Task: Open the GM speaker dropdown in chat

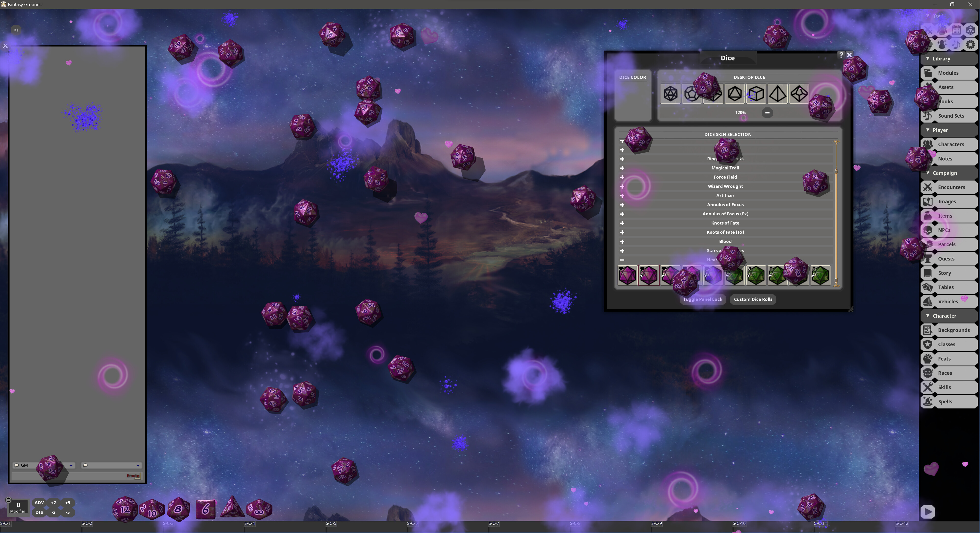Action: coord(71,465)
